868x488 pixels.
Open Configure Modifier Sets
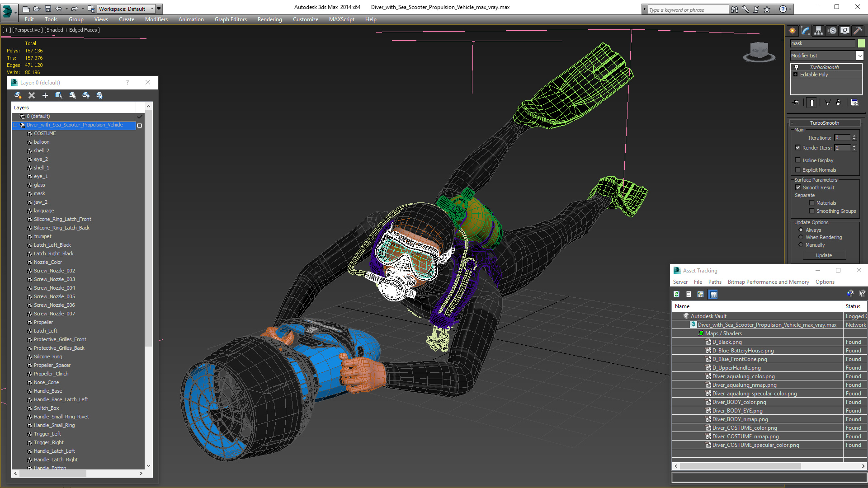pos(854,103)
